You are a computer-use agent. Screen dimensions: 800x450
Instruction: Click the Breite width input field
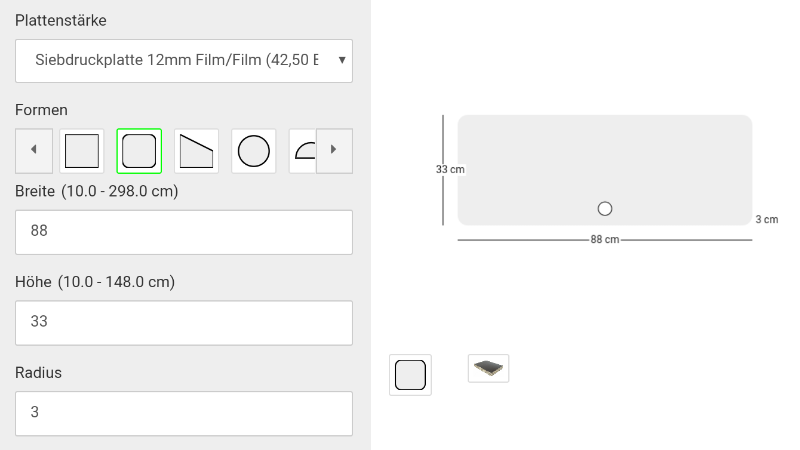(x=184, y=232)
